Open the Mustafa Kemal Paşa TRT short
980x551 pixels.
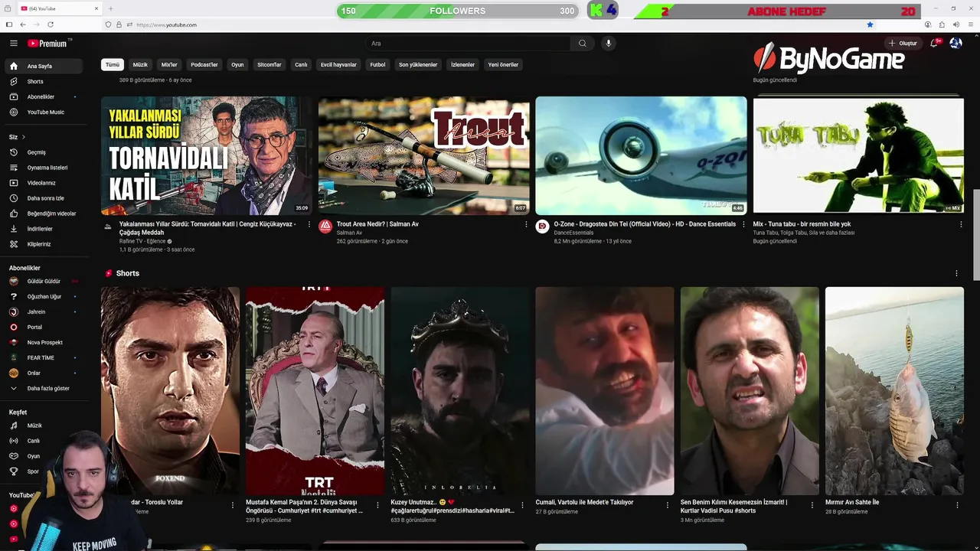(315, 390)
